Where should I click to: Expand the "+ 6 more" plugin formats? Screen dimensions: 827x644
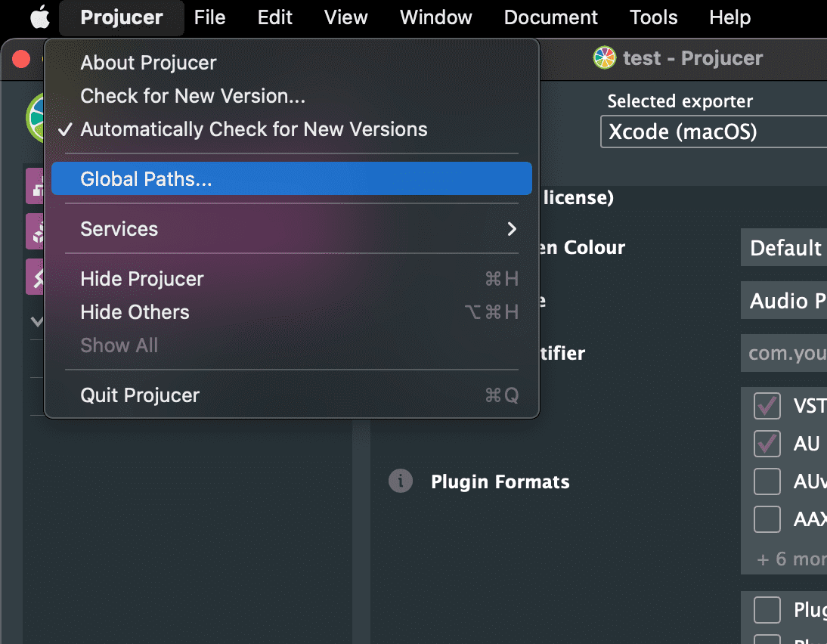pos(791,559)
